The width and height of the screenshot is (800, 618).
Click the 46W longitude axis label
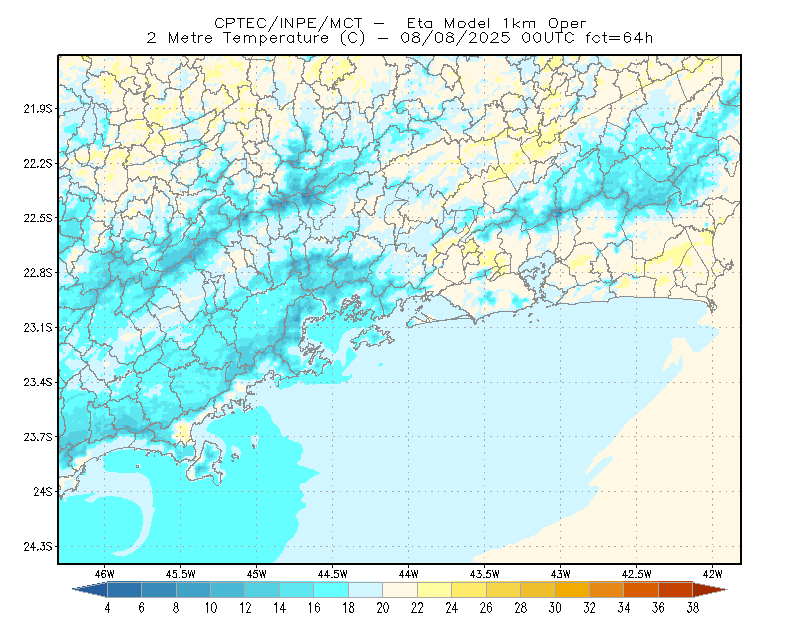(105, 574)
